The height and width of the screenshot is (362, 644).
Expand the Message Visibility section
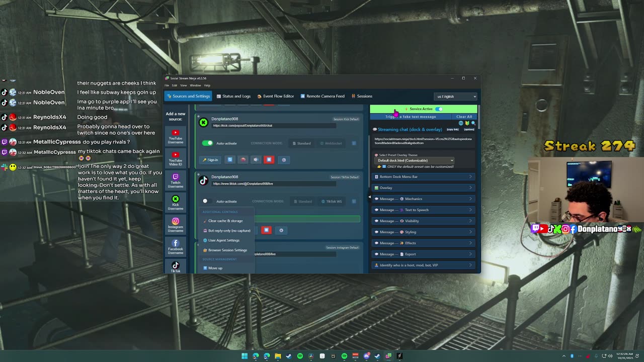pos(423,221)
